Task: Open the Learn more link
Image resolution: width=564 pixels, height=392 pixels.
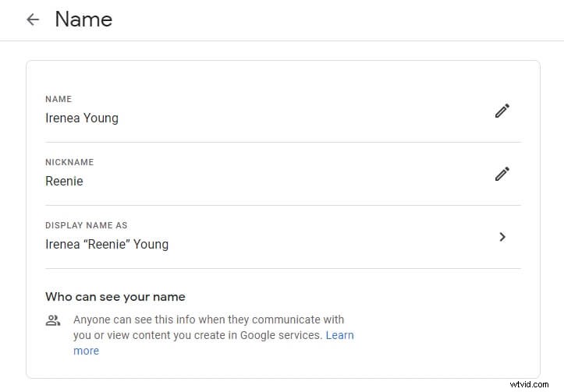Action: click(x=214, y=343)
